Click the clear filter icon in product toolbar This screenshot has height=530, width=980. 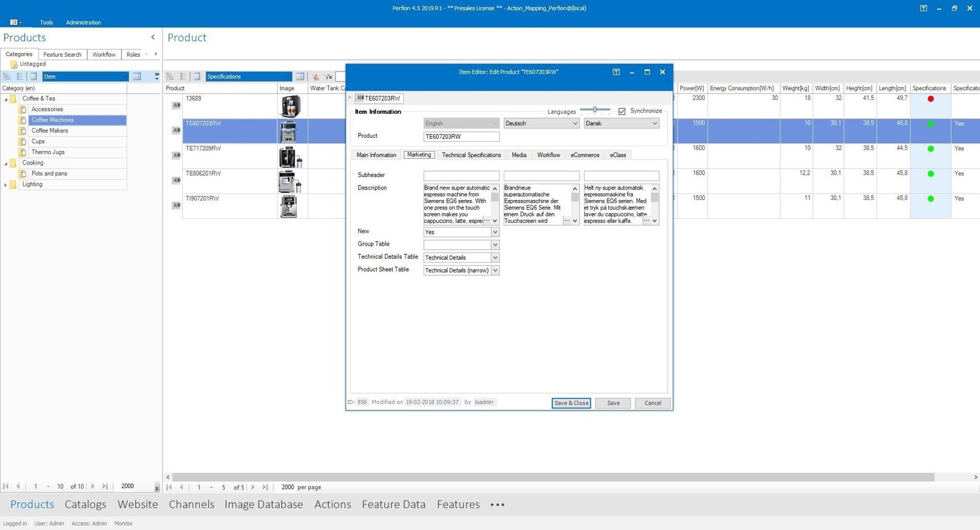click(x=316, y=76)
